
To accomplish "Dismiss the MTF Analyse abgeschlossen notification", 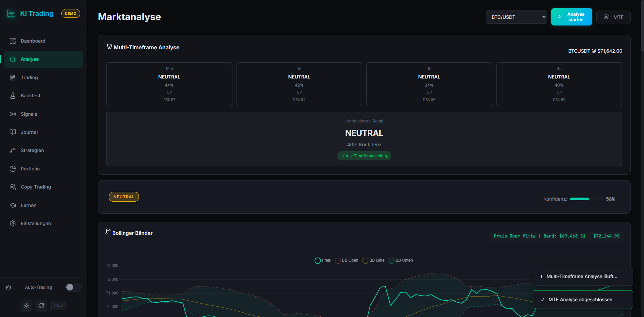I will 583,300.
